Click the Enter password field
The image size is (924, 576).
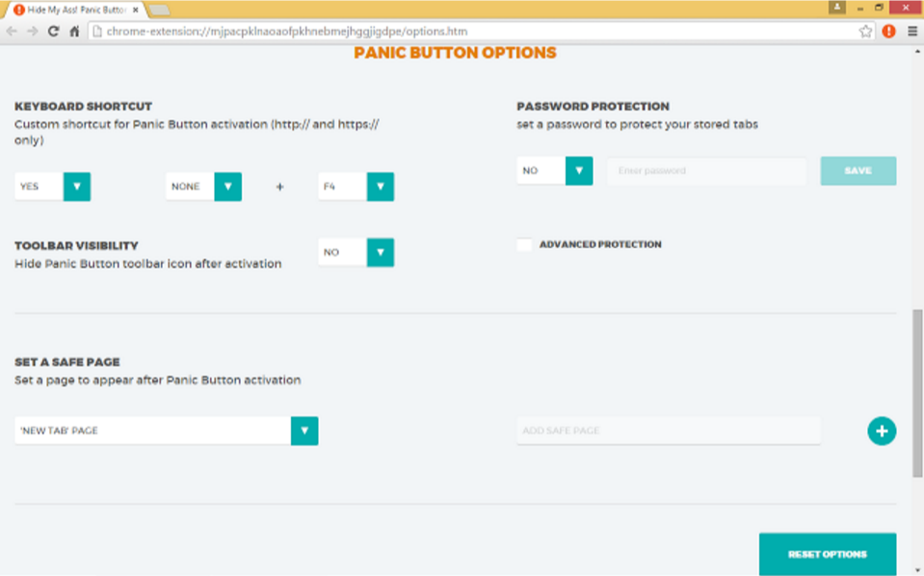706,170
